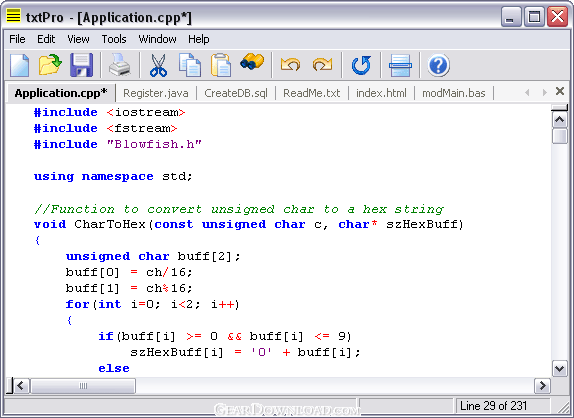
Task: Print the document using the printer icon
Action: pyautogui.click(x=120, y=65)
